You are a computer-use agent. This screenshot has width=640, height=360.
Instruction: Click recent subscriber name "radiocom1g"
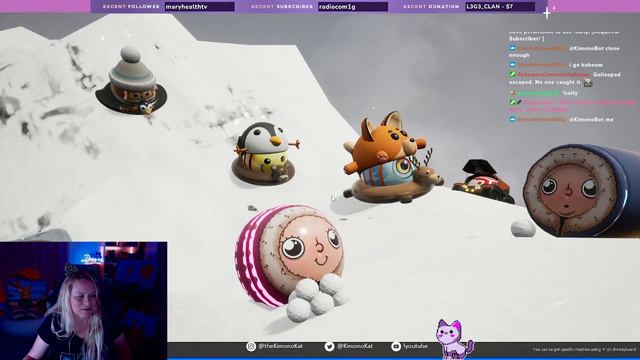(x=337, y=7)
